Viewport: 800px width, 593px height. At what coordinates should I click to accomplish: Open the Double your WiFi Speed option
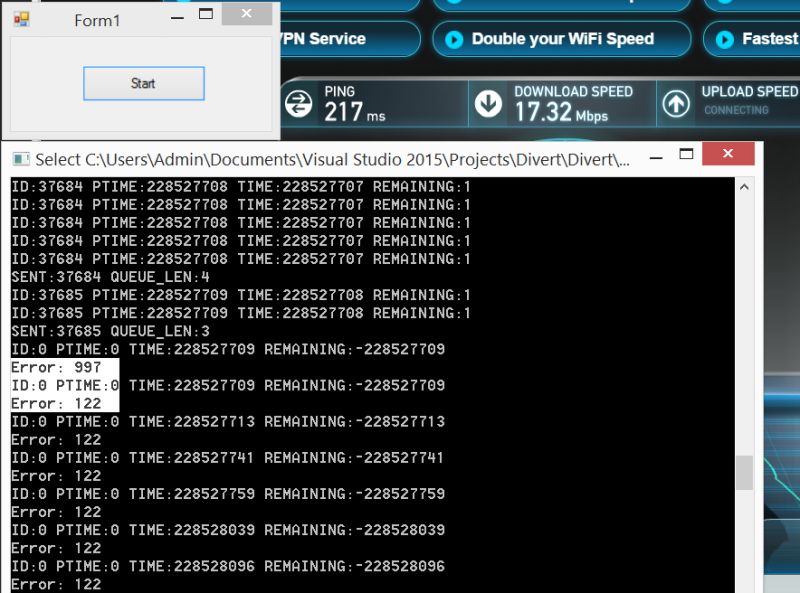coord(562,40)
